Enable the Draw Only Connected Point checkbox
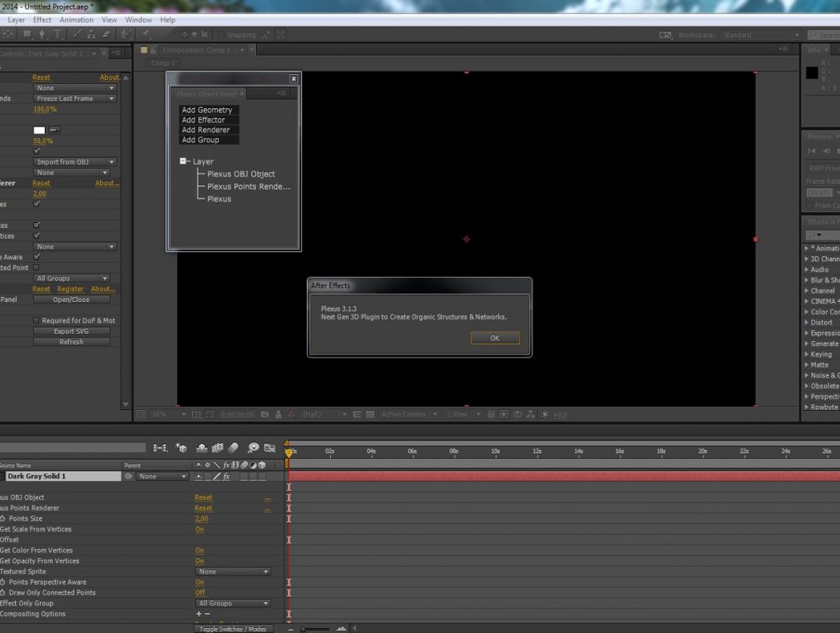 point(37,268)
